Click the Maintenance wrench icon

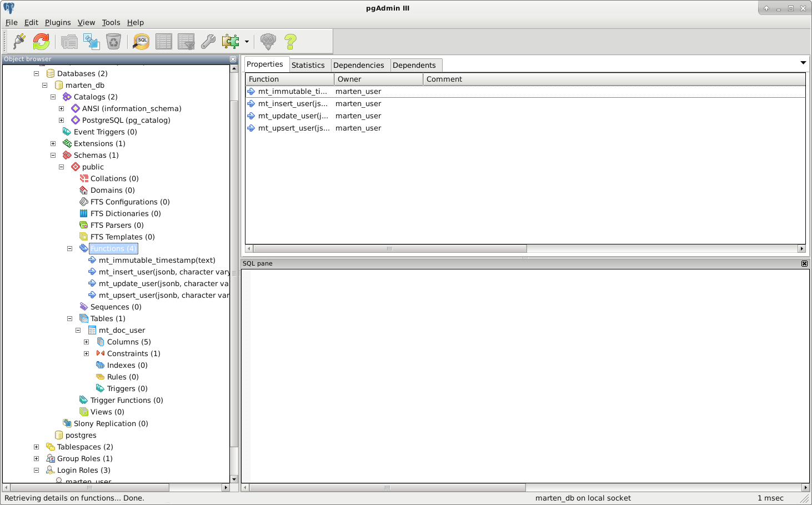tap(208, 41)
